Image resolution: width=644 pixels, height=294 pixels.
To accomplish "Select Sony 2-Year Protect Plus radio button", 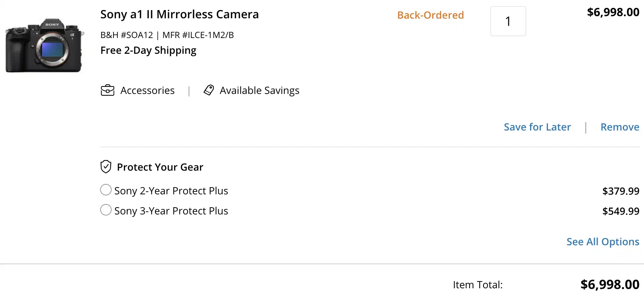I will [x=106, y=190].
